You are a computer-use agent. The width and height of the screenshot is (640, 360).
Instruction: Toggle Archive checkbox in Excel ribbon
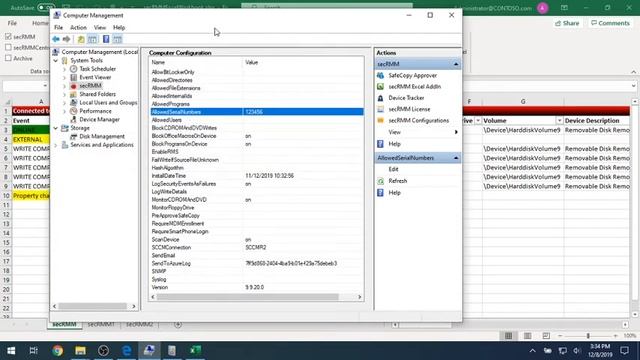point(8,58)
